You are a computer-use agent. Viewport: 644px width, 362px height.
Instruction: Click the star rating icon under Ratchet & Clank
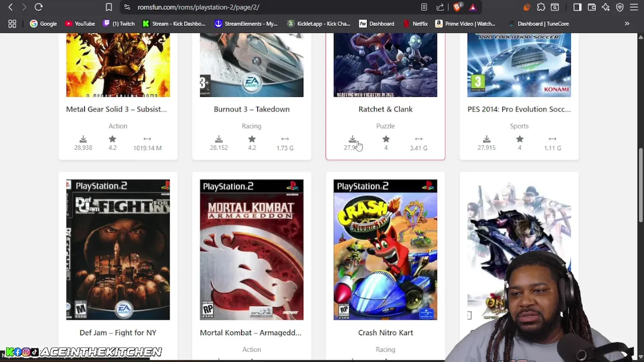tap(386, 139)
